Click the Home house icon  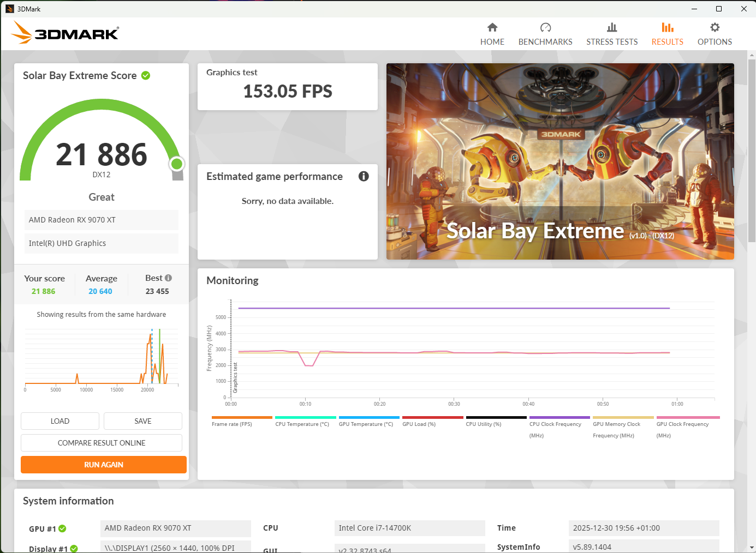(492, 26)
